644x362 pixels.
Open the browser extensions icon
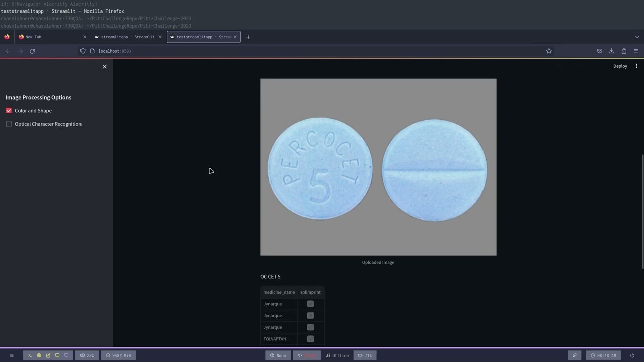(x=624, y=51)
